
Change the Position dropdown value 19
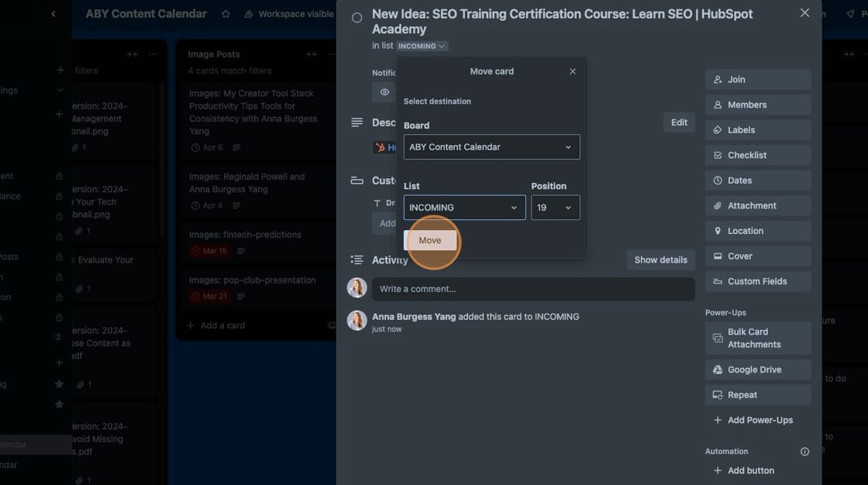pos(555,207)
